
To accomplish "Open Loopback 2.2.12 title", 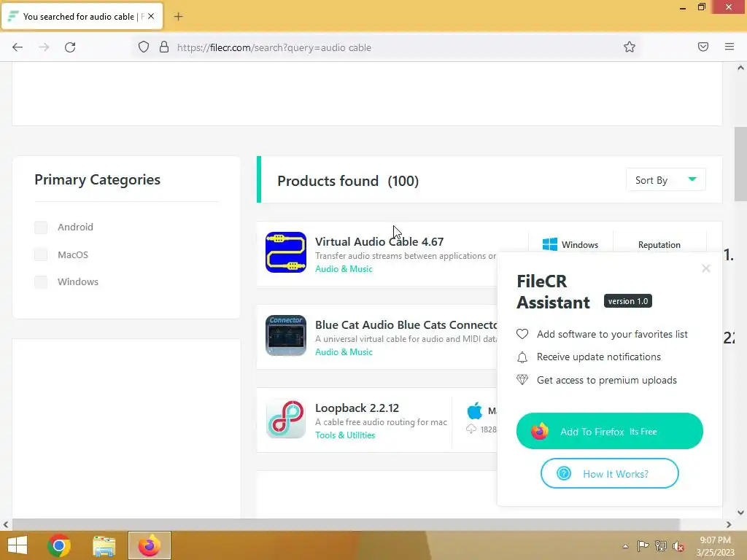I will coord(357,408).
